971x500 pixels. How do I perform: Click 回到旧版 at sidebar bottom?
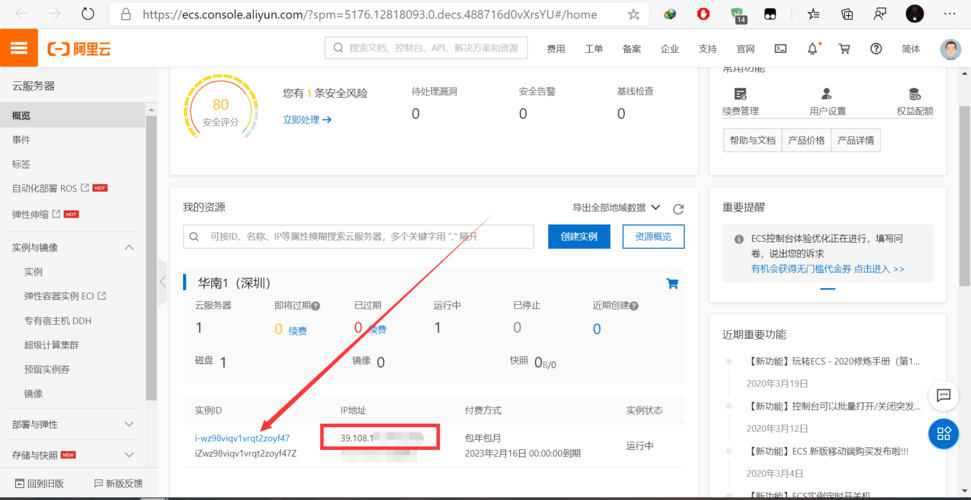40,483
